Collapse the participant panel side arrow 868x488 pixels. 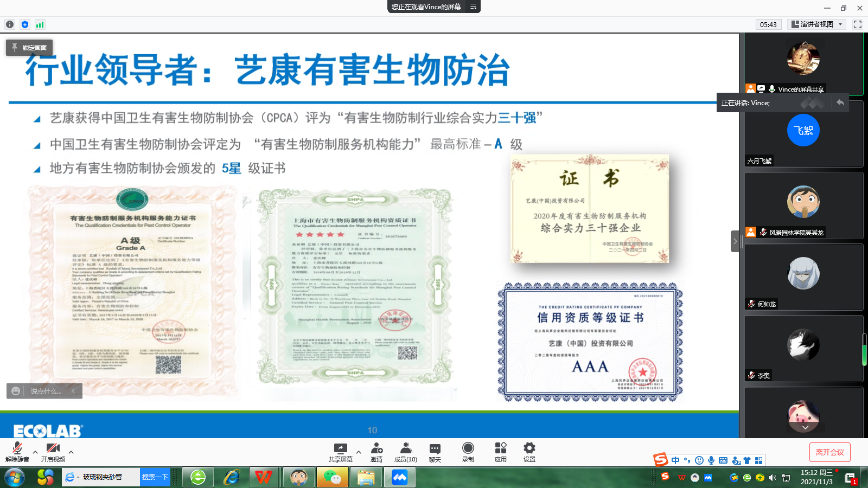(735, 241)
